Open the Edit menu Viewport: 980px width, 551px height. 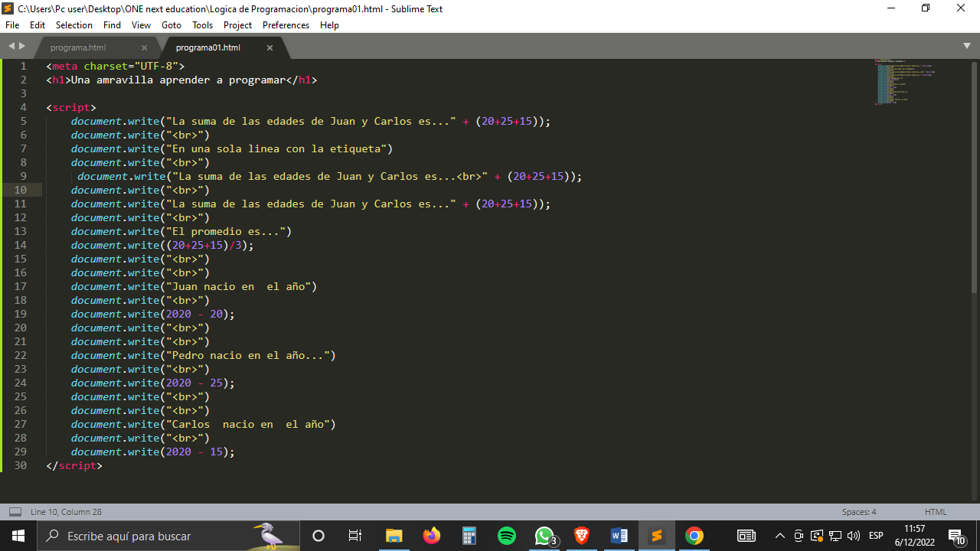pos(38,25)
